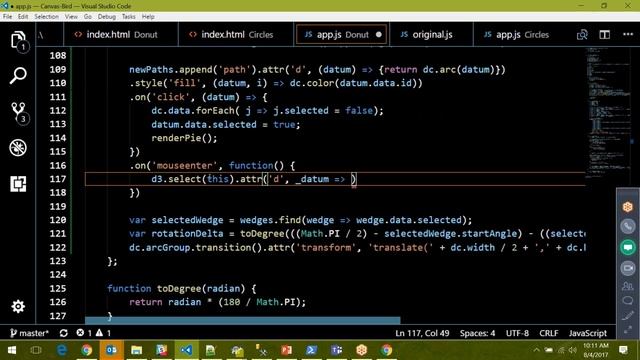This screenshot has height=360, width=640.
Task: Open Outlook from taskbar
Action: point(111,350)
